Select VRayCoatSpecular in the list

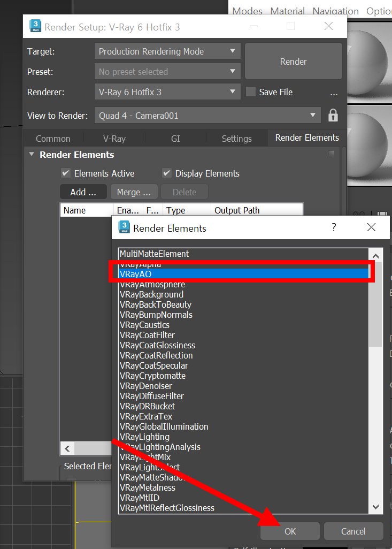[244, 365]
